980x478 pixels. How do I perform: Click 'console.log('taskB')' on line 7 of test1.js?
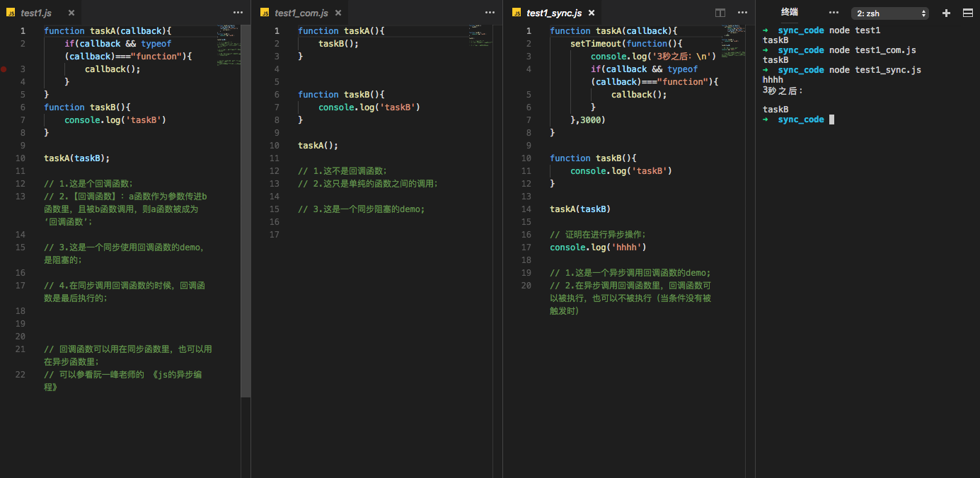pyautogui.click(x=115, y=119)
